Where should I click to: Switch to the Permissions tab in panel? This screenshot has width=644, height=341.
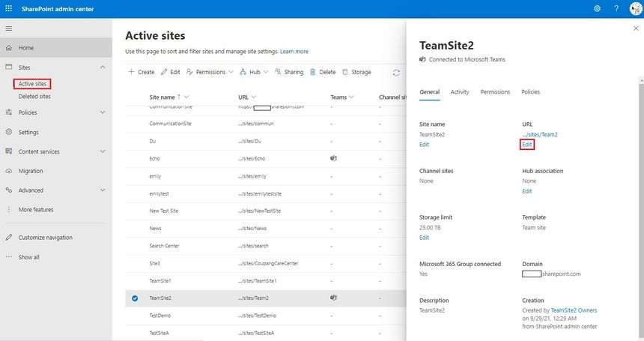[495, 92]
